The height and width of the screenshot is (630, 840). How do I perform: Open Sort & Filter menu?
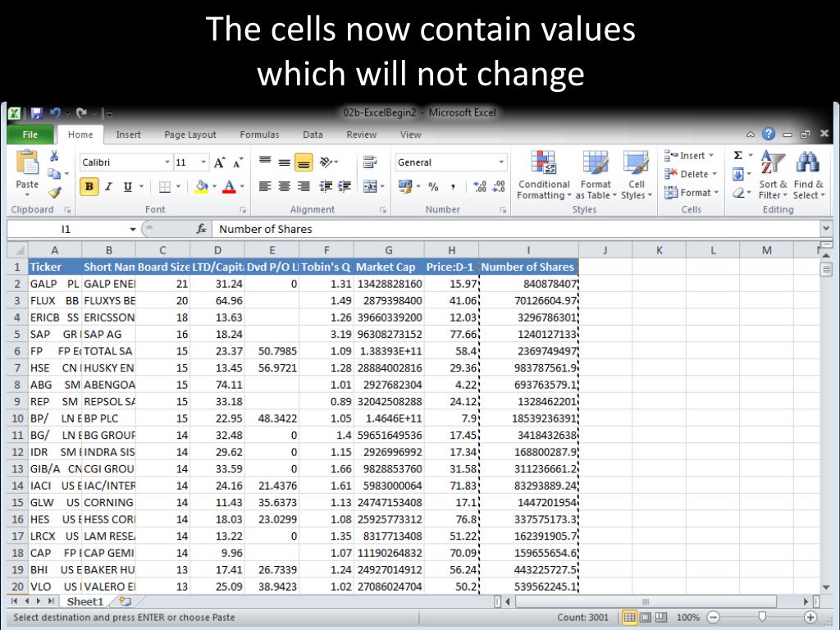click(x=773, y=176)
